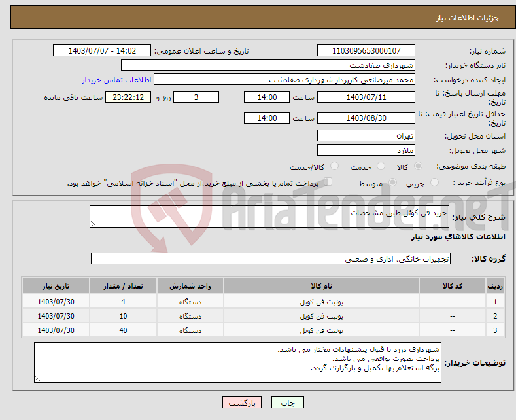Click unit دستگاه in row 2

click(190, 316)
